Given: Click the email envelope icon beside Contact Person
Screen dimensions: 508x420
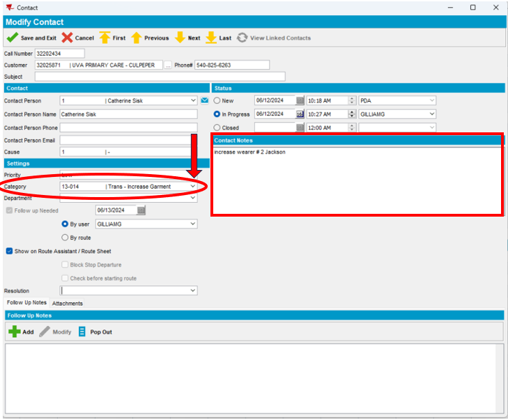Looking at the screenshot, I should 205,100.
